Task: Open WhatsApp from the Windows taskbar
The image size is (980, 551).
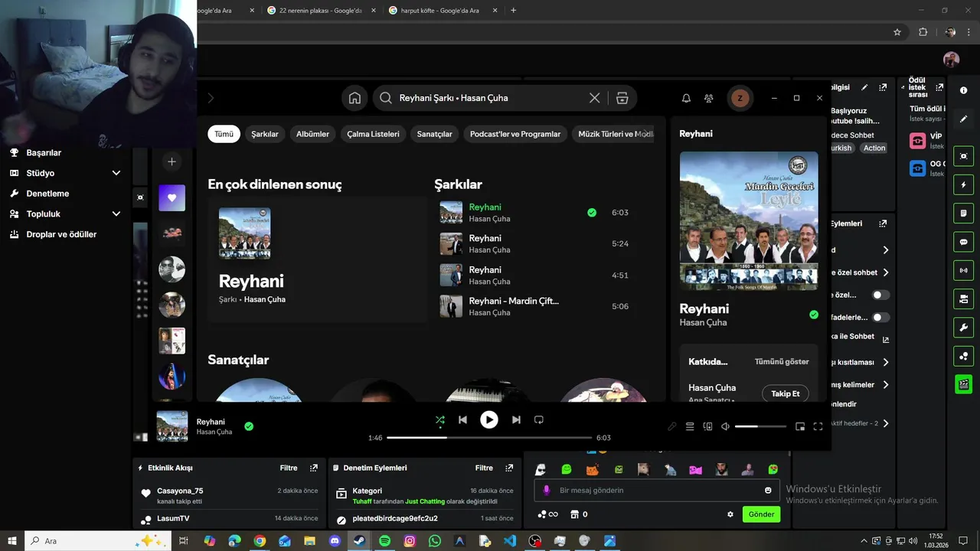Action: point(435,541)
